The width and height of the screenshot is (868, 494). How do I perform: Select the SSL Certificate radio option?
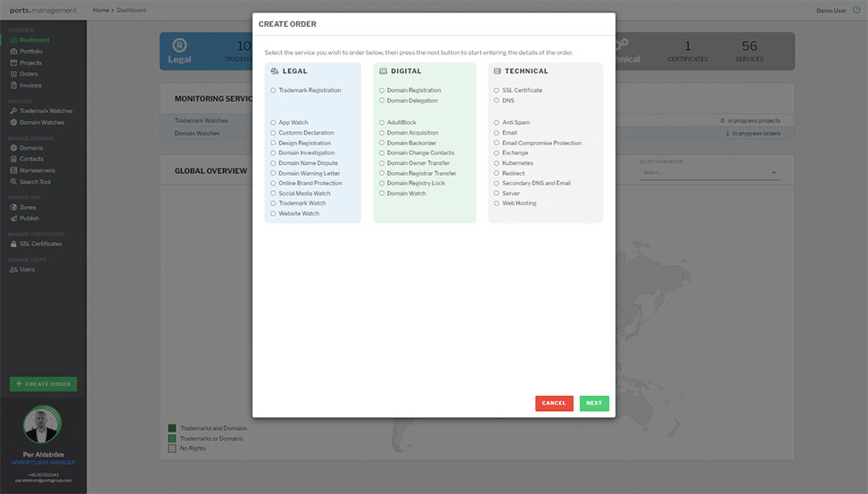(497, 90)
